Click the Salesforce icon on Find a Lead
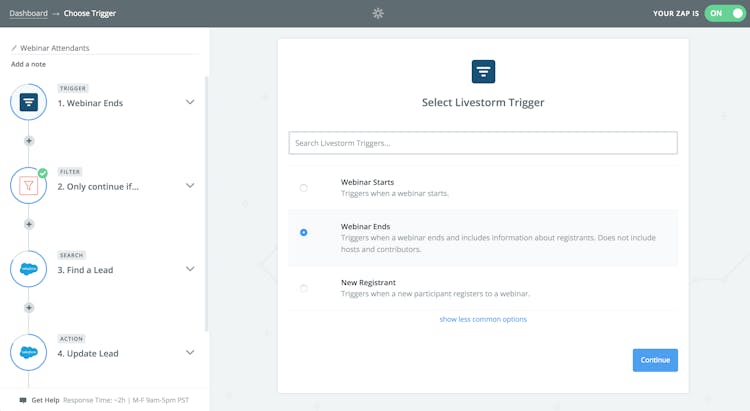 tap(29, 269)
